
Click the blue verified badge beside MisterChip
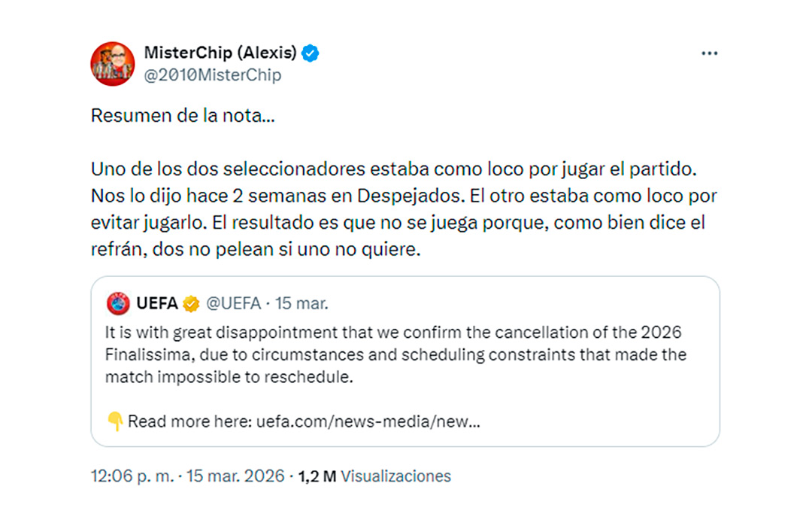click(x=309, y=53)
